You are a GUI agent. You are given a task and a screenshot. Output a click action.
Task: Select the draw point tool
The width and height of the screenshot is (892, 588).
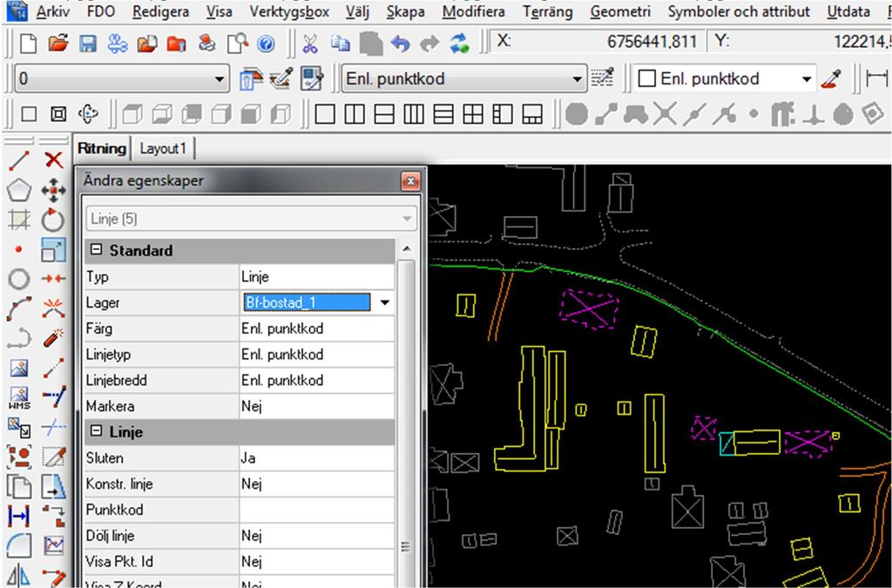pyautogui.click(x=19, y=250)
